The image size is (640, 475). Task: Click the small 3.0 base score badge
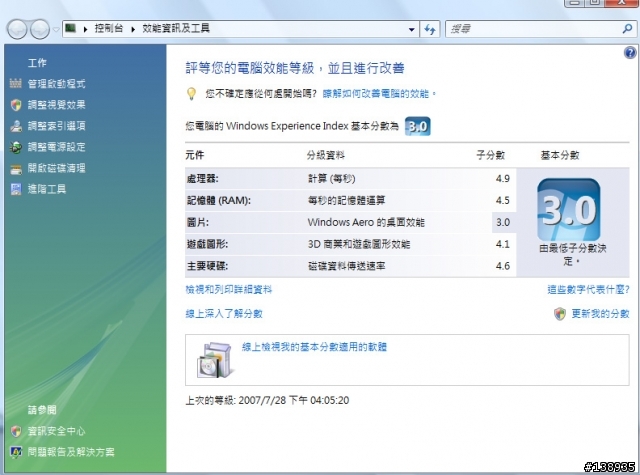418,126
